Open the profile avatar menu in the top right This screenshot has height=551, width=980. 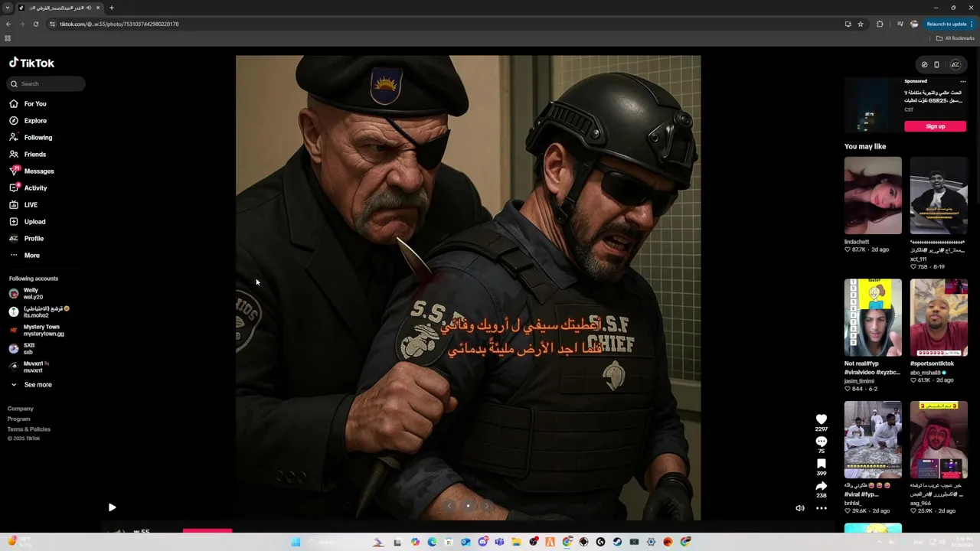(x=955, y=65)
